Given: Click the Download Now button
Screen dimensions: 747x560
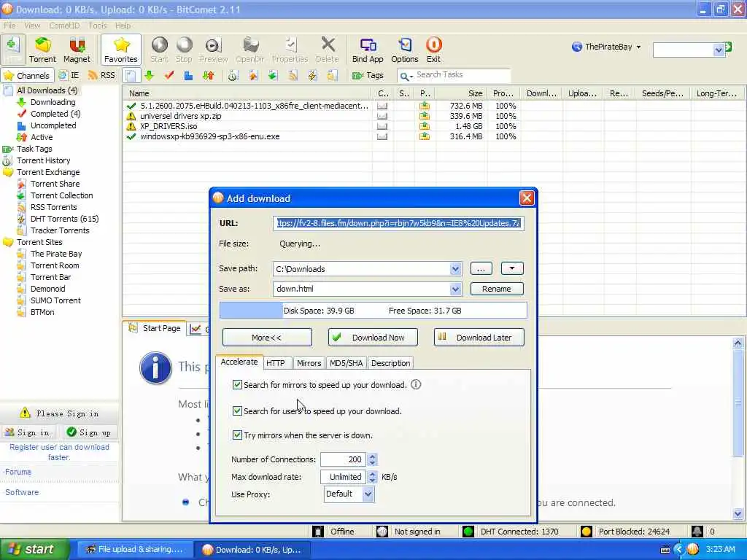Looking at the screenshot, I should click(373, 337).
